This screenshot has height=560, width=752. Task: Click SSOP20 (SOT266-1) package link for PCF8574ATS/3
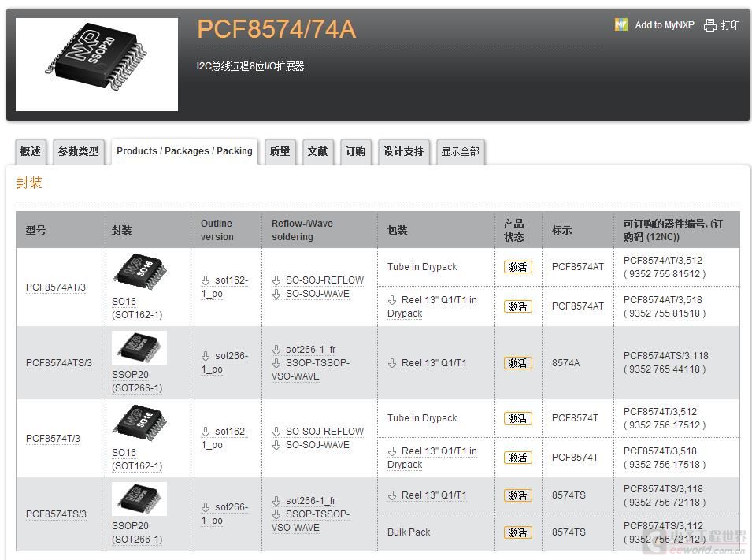(x=137, y=381)
